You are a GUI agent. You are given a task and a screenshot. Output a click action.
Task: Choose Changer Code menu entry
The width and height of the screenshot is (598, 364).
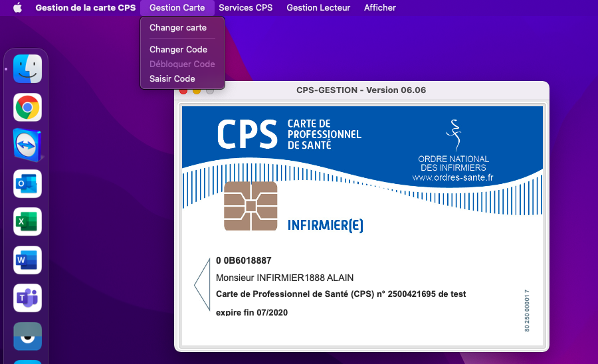click(x=178, y=50)
